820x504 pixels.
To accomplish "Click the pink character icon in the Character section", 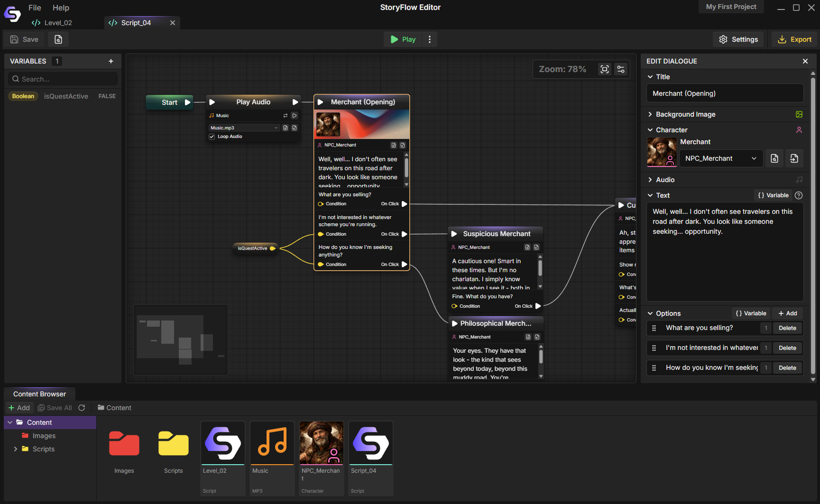I will pos(799,129).
